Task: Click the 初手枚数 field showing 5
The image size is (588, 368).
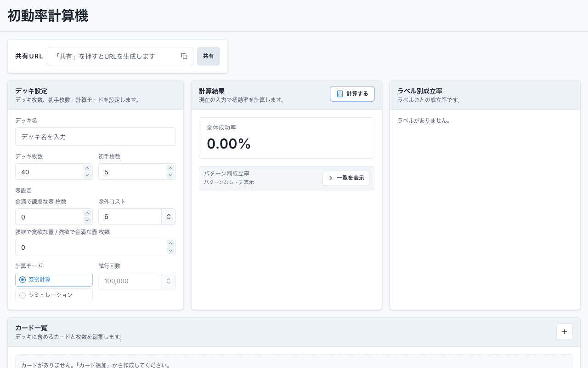Action: pyautogui.click(x=137, y=172)
